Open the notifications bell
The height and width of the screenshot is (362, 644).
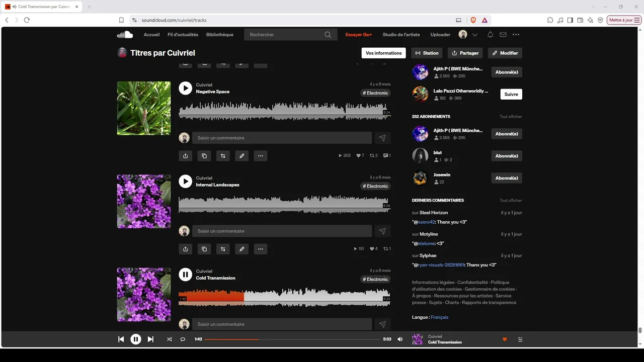point(490,35)
